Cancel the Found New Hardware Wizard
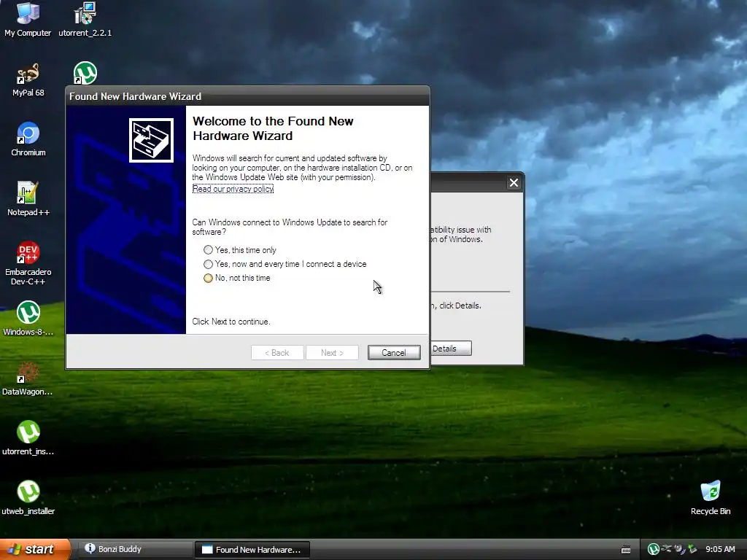Image resolution: width=747 pixels, height=560 pixels. click(x=394, y=352)
